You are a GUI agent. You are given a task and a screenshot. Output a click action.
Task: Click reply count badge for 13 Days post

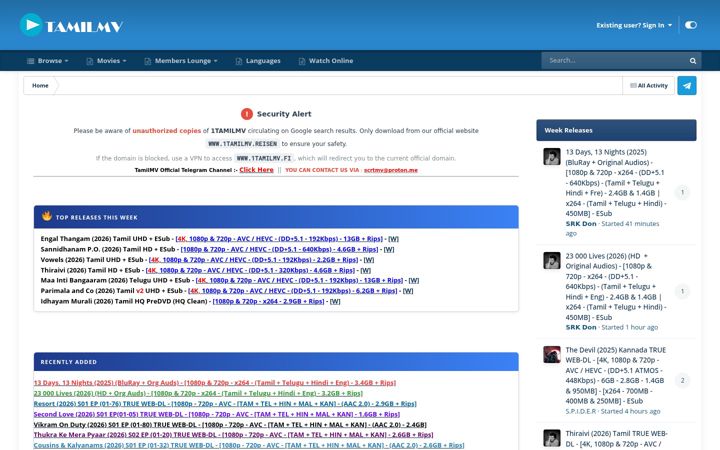point(682,192)
